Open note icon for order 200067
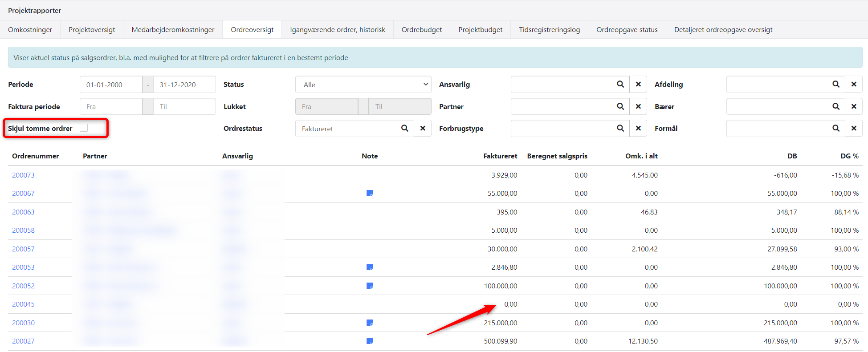Image resolution: width=868 pixels, height=352 pixels. [369, 194]
